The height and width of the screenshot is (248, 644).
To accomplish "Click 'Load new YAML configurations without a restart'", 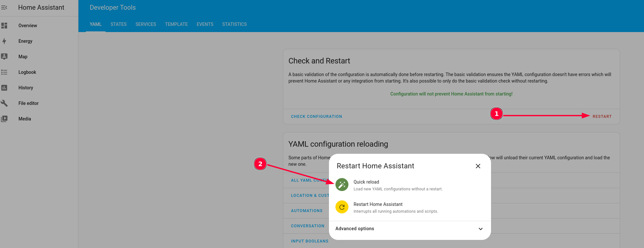I will [x=398, y=189].
